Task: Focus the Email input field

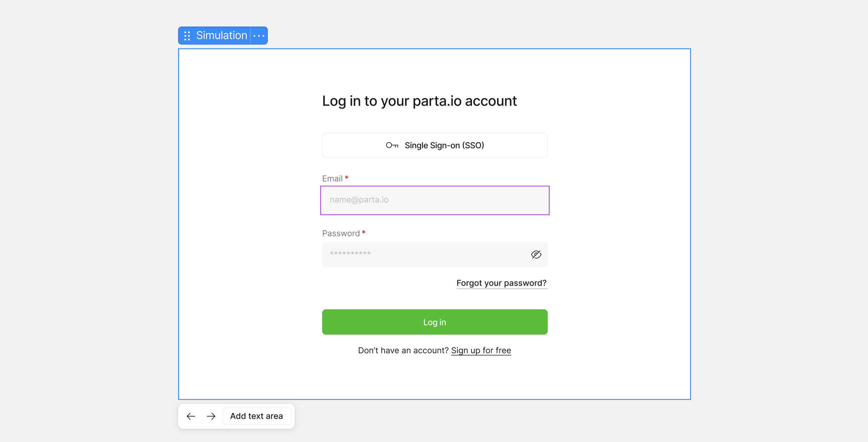Action: tap(435, 200)
